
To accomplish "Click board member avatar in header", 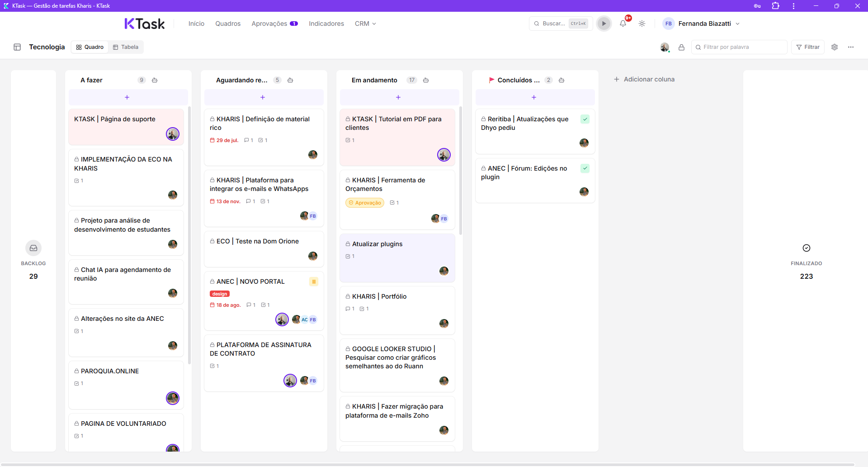I will pos(665,47).
